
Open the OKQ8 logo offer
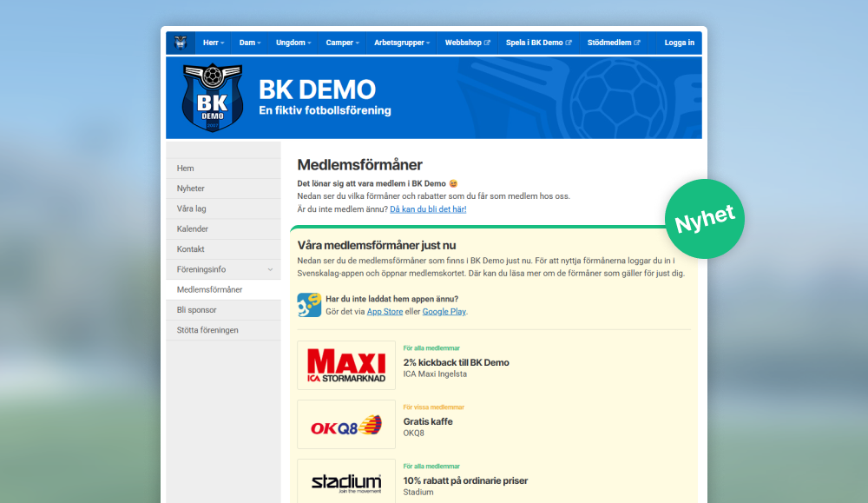[346, 425]
